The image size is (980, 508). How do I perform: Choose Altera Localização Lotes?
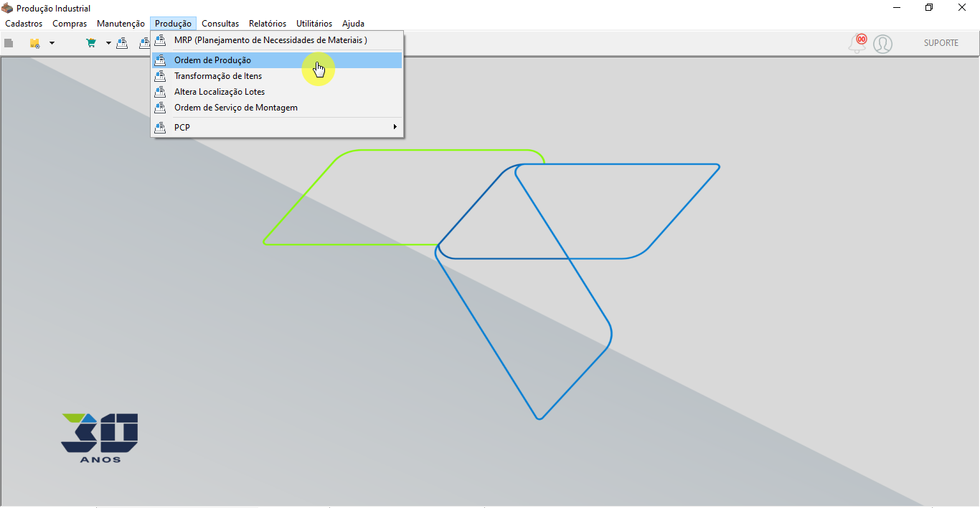pos(277,92)
